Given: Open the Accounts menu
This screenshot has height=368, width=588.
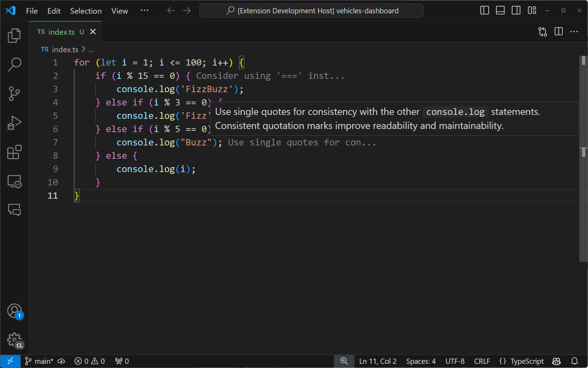Looking at the screenshot, I should pyautogui.click(x=14, y=311).
